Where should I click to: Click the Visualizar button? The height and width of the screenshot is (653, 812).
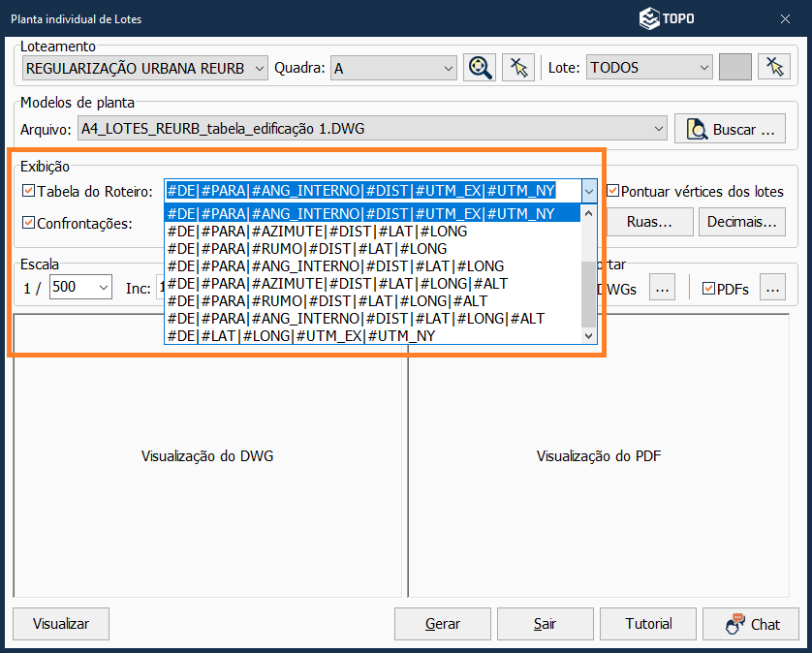pyautogui.click(x=61, y=624)
